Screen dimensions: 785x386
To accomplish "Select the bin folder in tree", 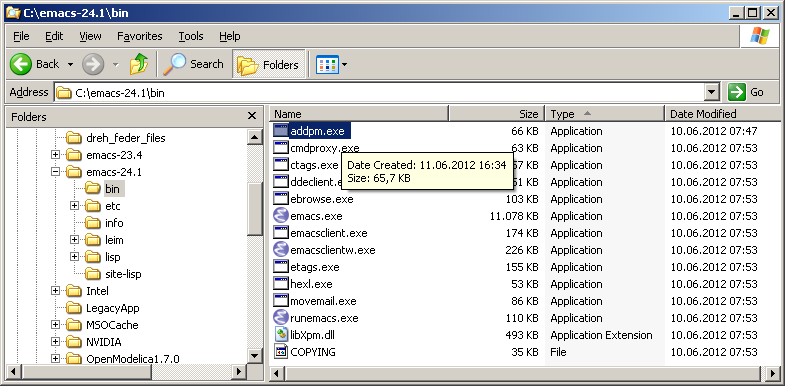I will pyautogui.click(x=113, y=189).
